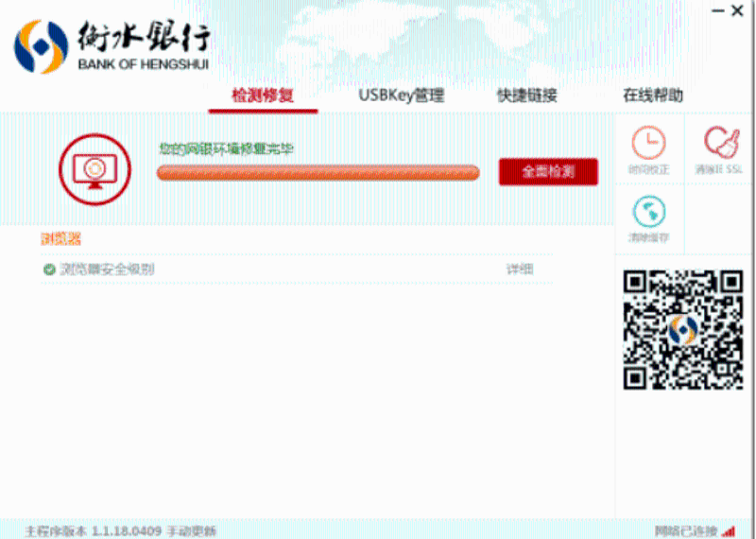Open the USBKey管理 tab
This screenshot has height=539, width=756.
pyautogui.click(x=401, y=96)
